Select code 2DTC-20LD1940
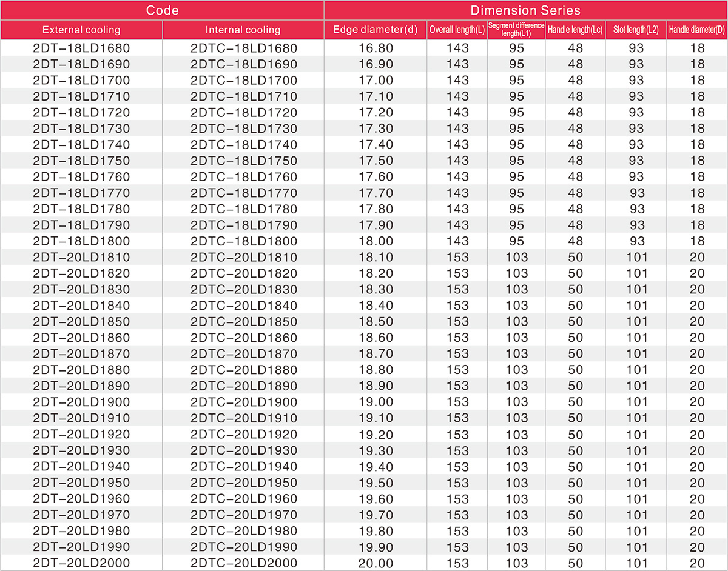Screen dimensions: 728x571 244,466
